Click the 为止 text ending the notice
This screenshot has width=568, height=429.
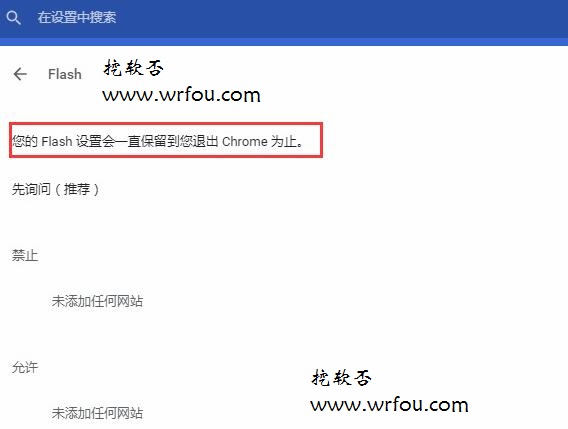tap(284, 141)
